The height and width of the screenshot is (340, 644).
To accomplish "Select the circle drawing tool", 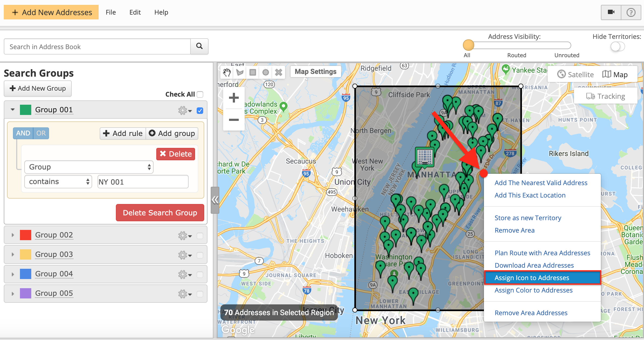I will (x=266, y=72).
